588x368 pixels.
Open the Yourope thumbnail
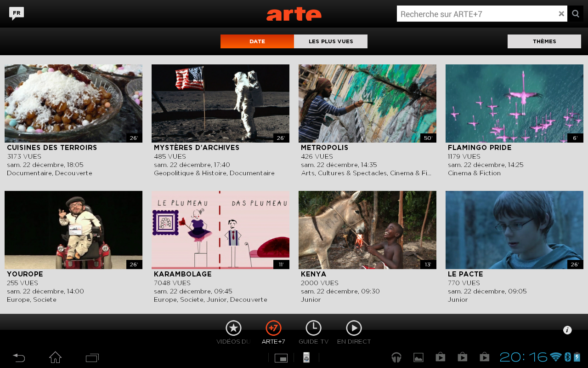[x=73, y=230]
